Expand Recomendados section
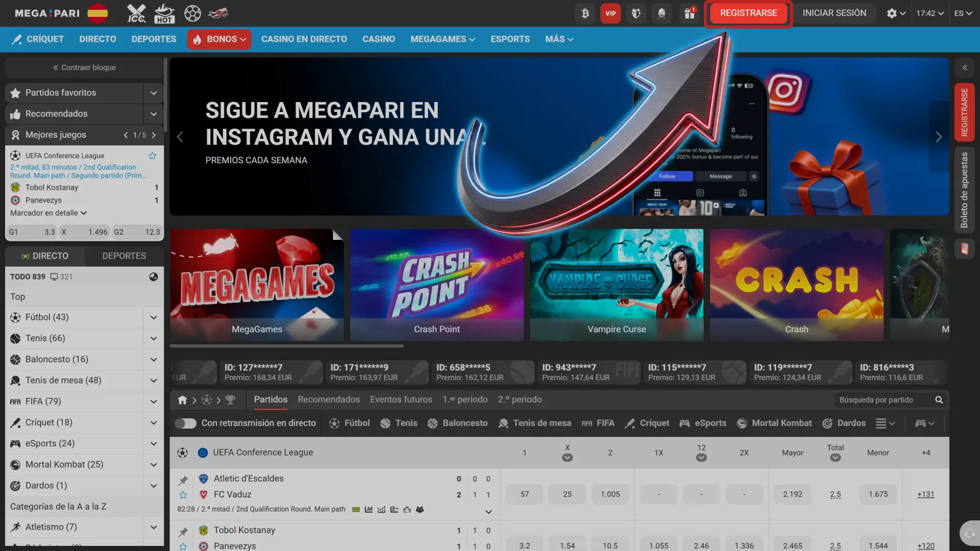Viewport: 980px width, 551px height. pyautogui.click(x=154, y=114)
